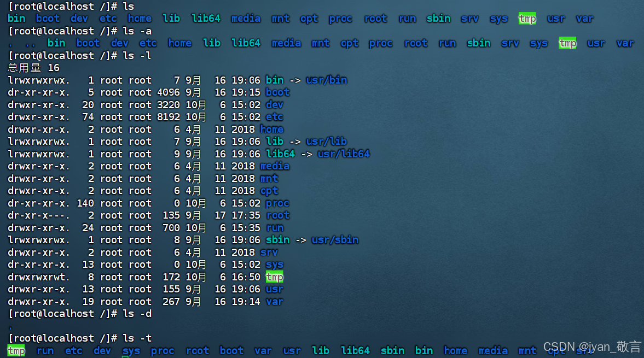Click highlighted 'tmp' name in ls -l listing
This screenshot has width=644, height=358.
click(274, 277)
